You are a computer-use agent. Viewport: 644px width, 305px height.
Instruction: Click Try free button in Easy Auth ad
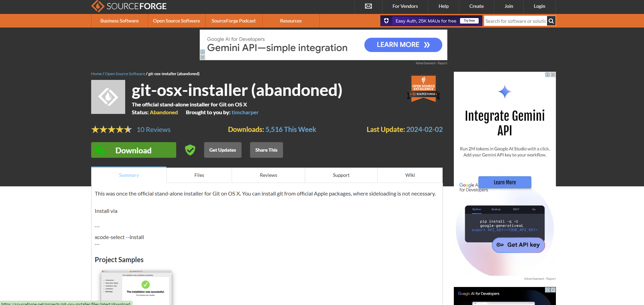pyautogui.click(x=469, y=21)
